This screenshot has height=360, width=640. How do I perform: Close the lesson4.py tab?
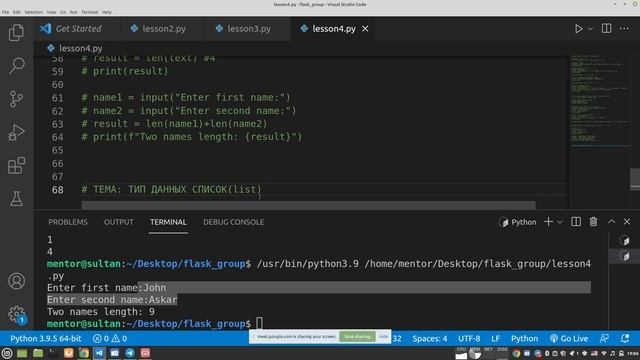[x=365, y=29]
